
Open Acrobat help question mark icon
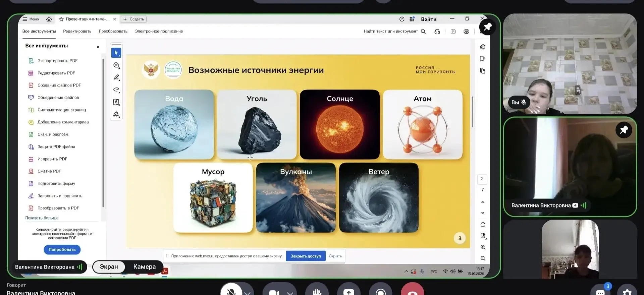point(402,19)
